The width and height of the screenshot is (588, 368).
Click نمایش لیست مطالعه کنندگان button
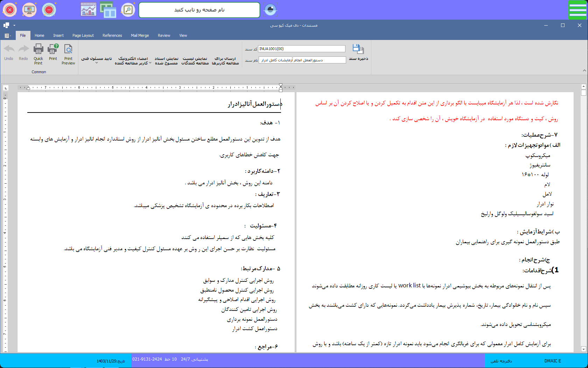pos(195,61)
